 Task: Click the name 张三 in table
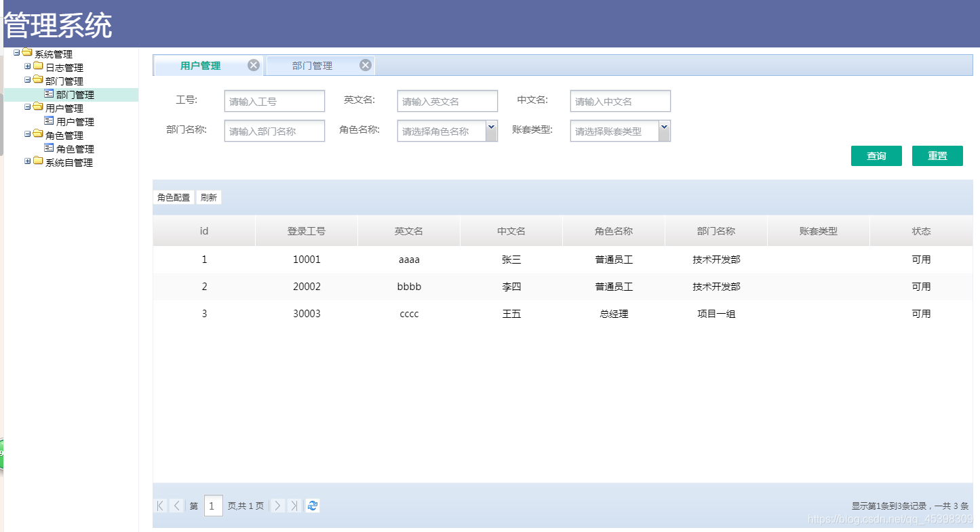pos(511,260)
